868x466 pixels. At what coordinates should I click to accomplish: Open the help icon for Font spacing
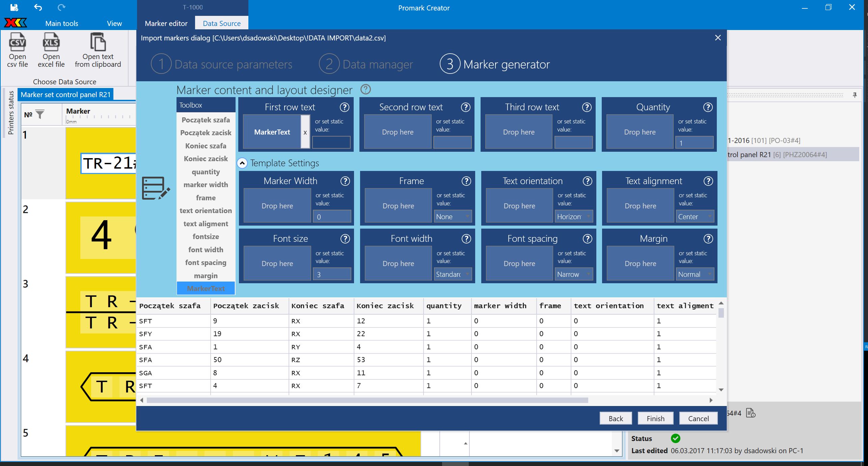click(587, 239)
